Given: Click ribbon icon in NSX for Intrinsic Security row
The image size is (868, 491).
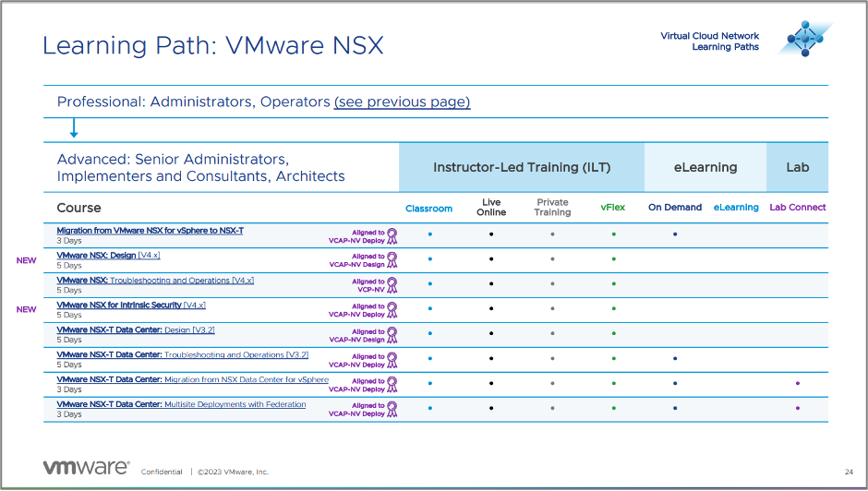Looking at the screenshot, I should pyautogui.click(x=392, y=310).
